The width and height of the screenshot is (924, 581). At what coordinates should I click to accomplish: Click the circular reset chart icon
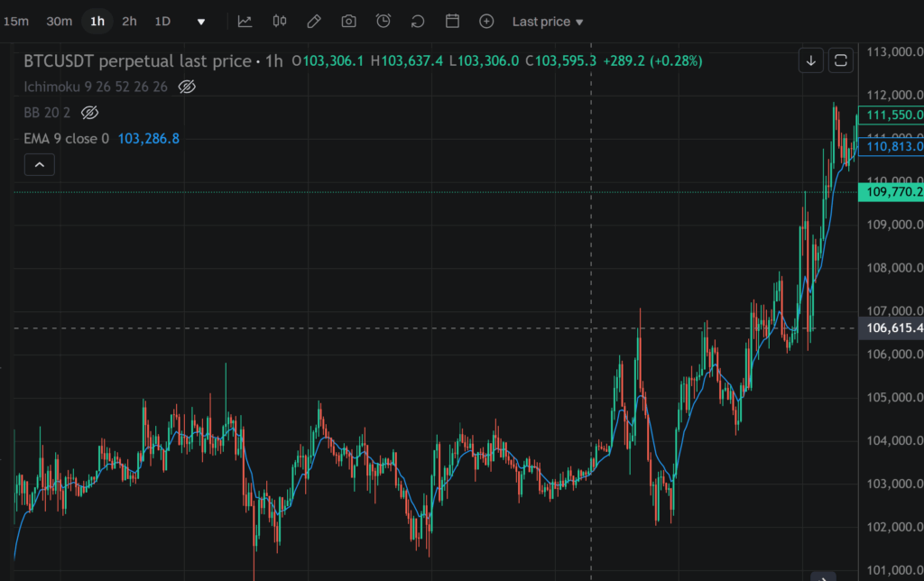[418, 21]
